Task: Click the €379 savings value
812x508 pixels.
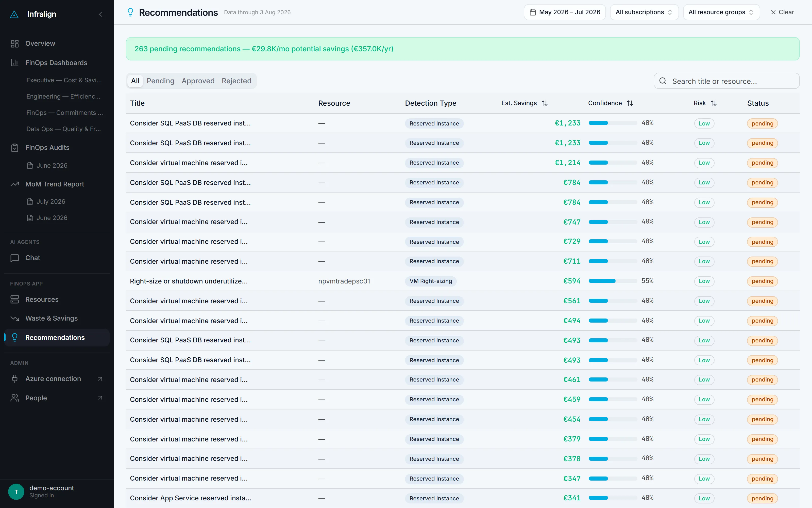Action: (x=572, y=439)
